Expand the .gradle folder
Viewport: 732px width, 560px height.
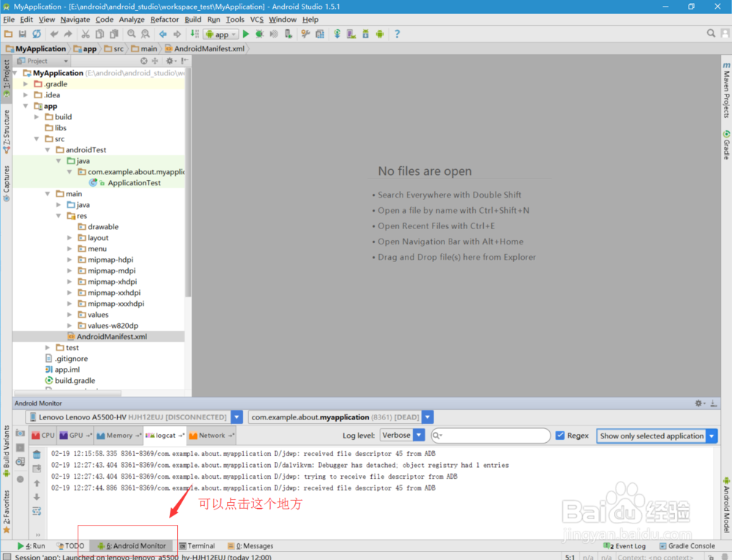(26, 84)
